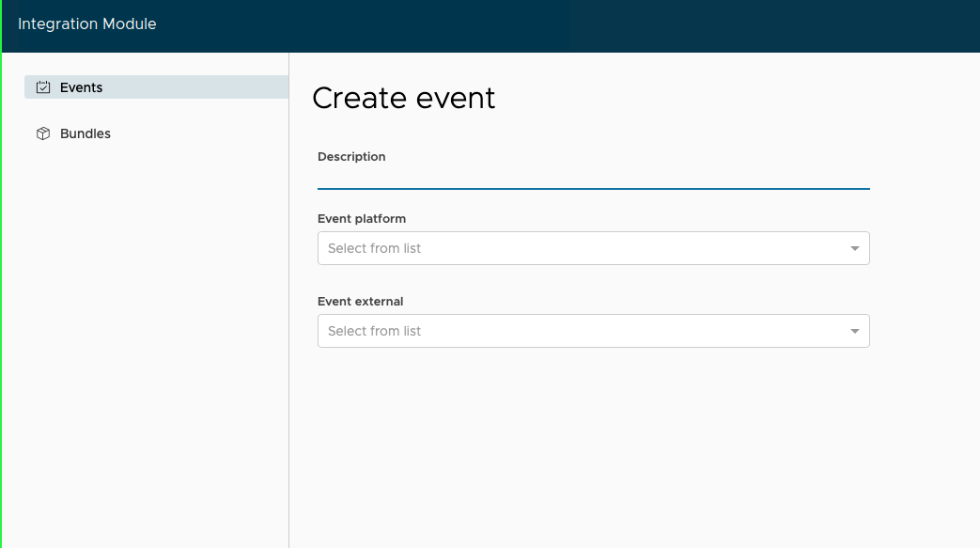Click placeholder text in Event platform box

click(374, 248)
